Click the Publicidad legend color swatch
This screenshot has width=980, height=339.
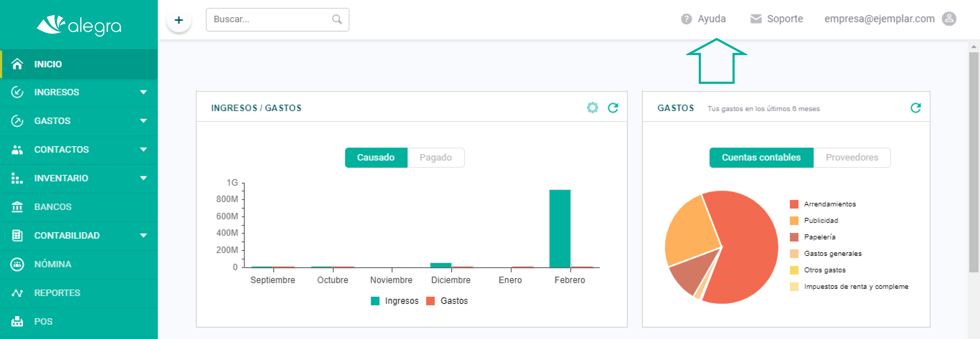click(794, 220)
